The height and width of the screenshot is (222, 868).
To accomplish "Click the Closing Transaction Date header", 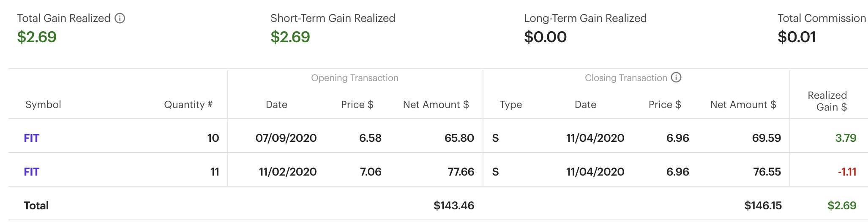I will (585, 105).
